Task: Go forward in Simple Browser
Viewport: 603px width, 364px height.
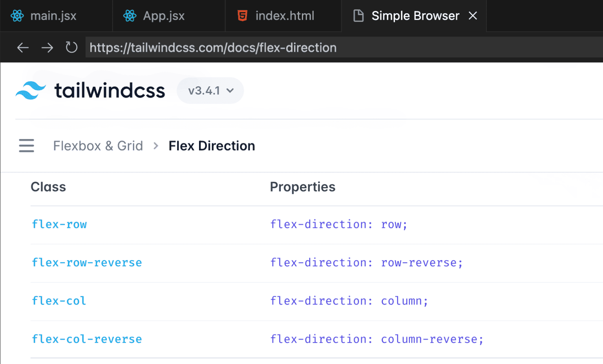Action: tap(47, 48)
